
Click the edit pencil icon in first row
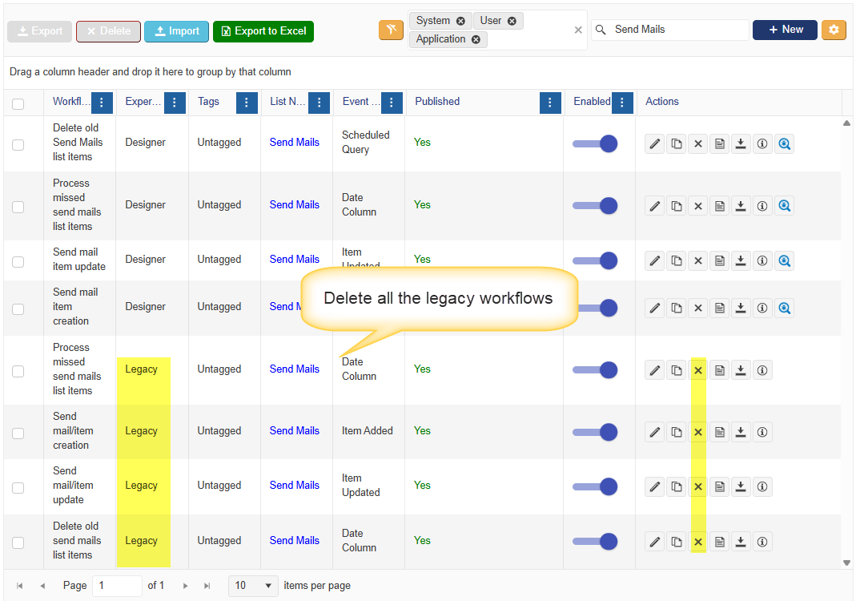[x=655, y=144]
